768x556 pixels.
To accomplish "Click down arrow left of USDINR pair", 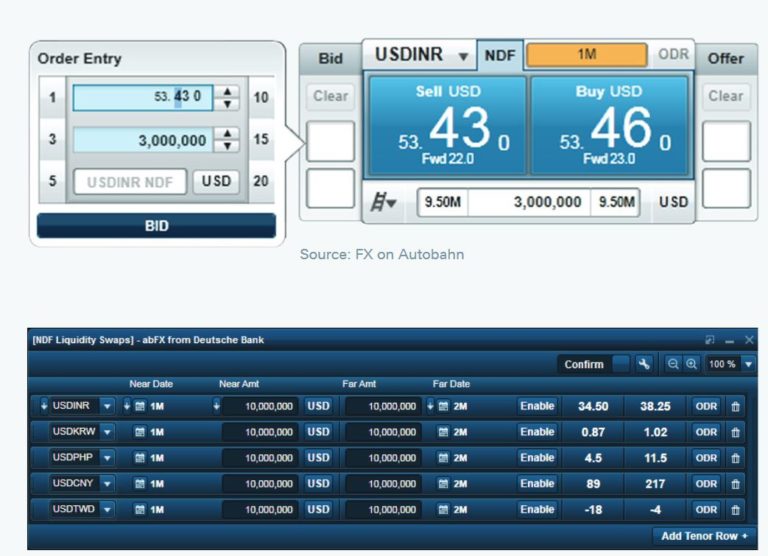I will coord(44,406).
